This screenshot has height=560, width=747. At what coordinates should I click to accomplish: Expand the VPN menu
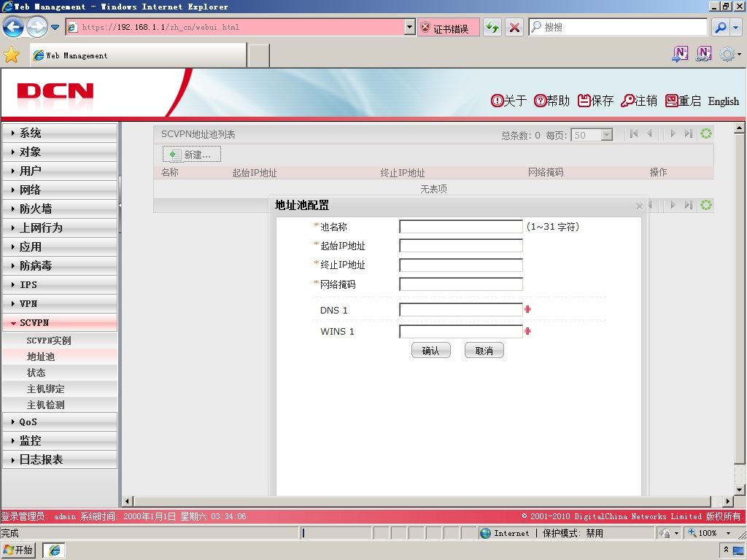pyautogui.click(x=60, y=304)
